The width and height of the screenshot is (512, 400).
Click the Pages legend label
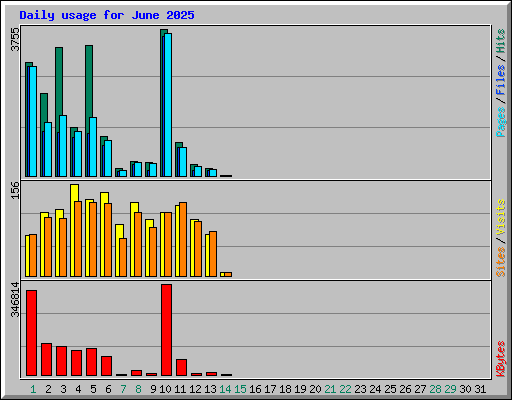pyautogui.click(x=501, y=122)
